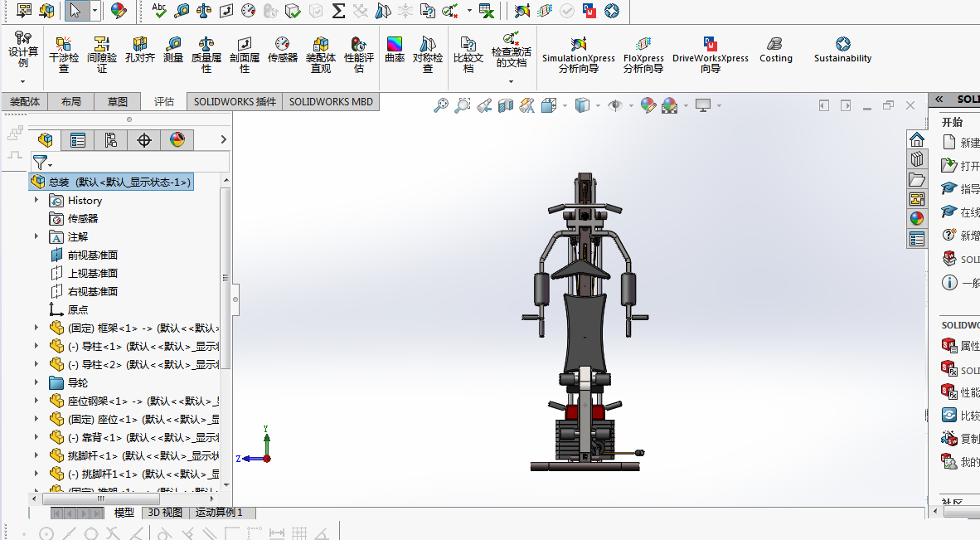
Task: Open 比较文档 compare documents
Action: tap(468, 55)
